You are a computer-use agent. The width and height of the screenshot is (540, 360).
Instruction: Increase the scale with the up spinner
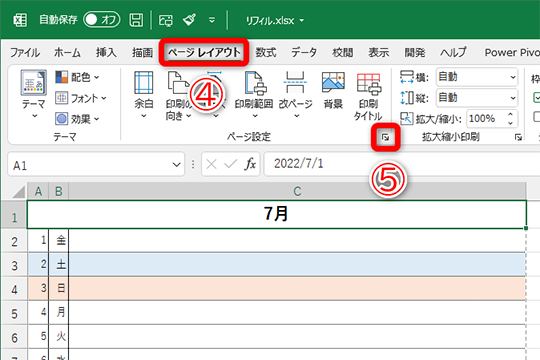click(511, 114)
